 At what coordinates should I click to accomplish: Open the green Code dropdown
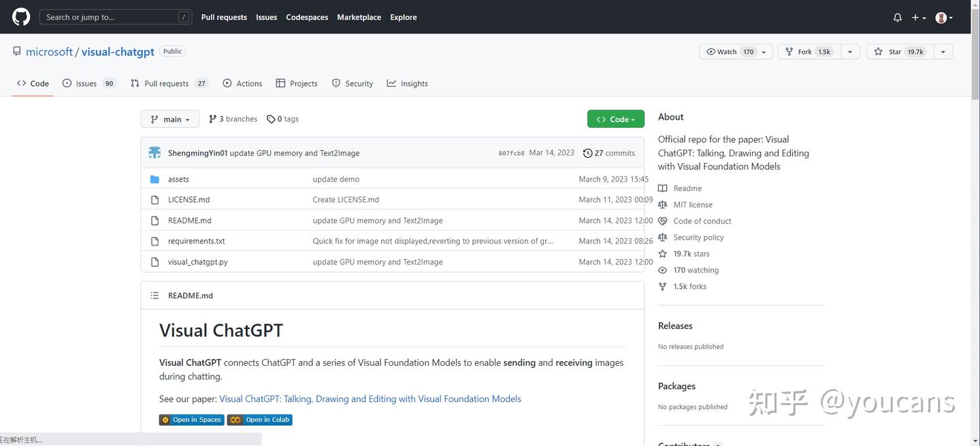(615, 119)
